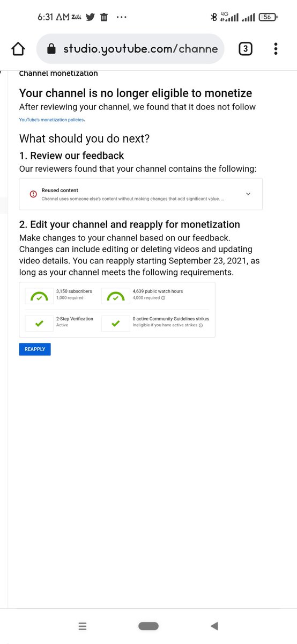The image size is (297, 644).
Task: Tap the '1,000 required' text
Action: (x=70, y=298)
